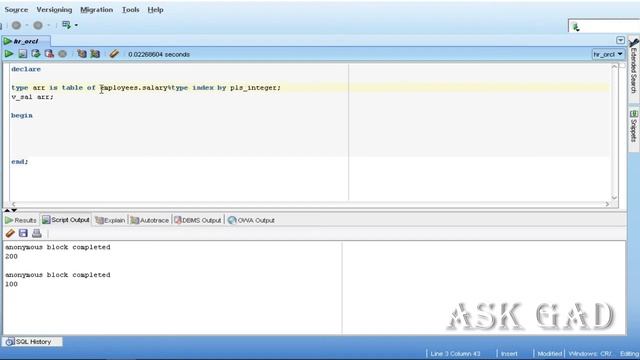Run the statement with the green arrow
This screenshot has width=640, height=360.
tap(9, 54)
